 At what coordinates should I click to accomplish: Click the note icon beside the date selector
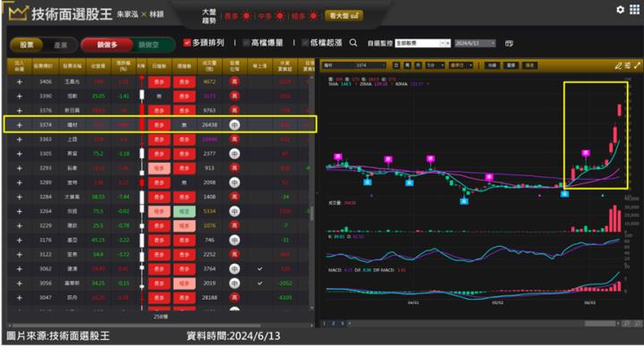click(x=509, y=43)
